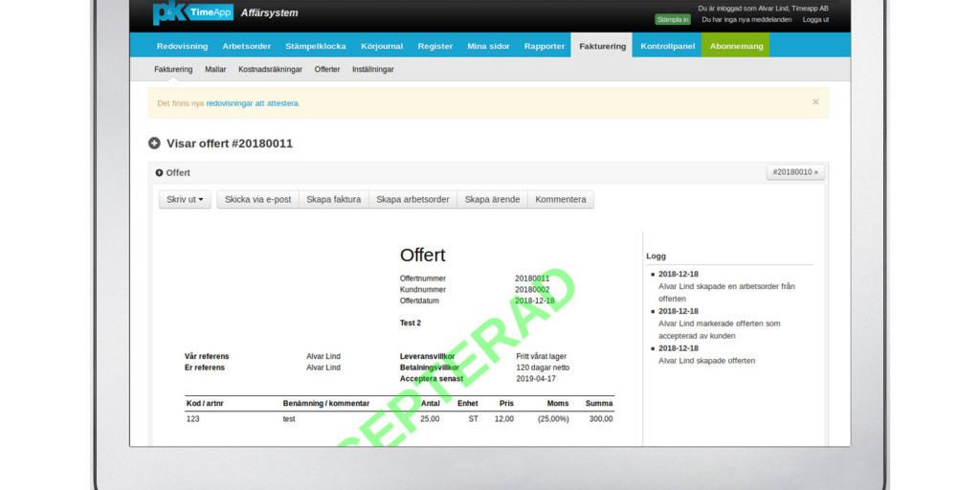Viewport: 980px width, 490px height.
Task: Open the redovisningar att attestera link
Action: 252,103
